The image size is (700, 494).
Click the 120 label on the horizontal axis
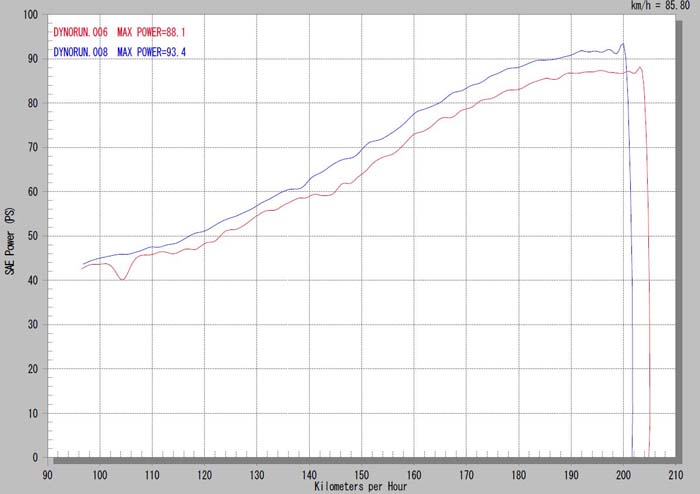coord(204,475)
